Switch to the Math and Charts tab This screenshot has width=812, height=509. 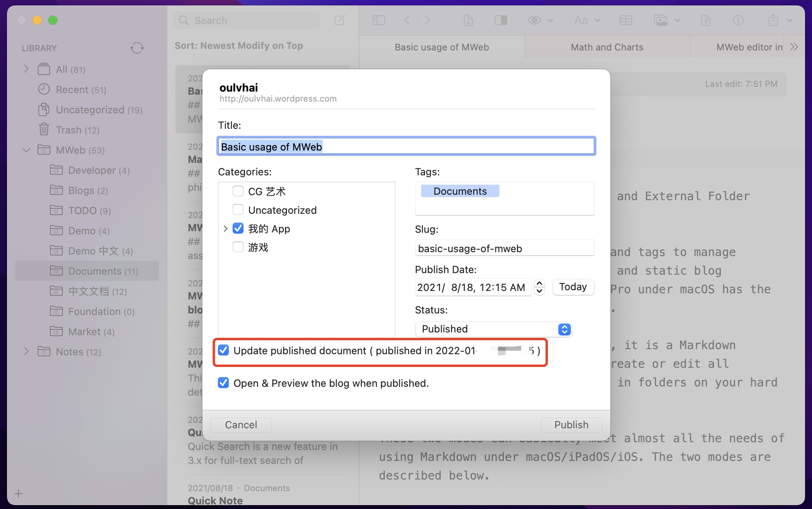point(606,47)
